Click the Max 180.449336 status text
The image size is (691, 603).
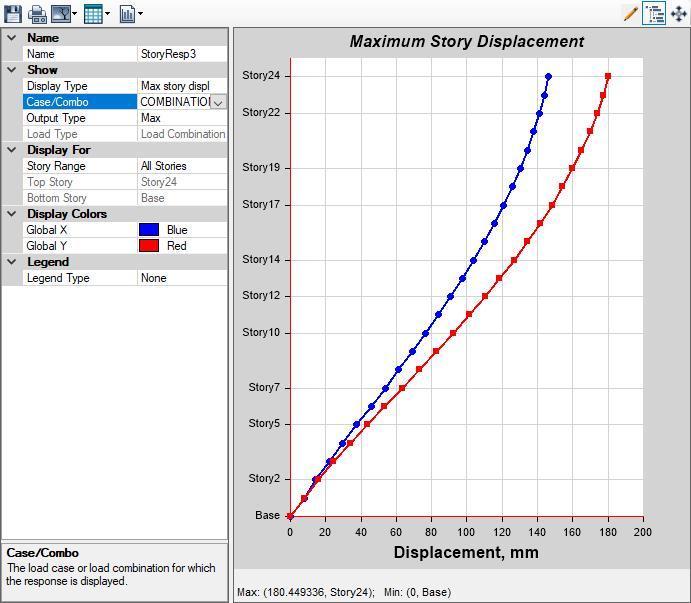tap(306, 592)
